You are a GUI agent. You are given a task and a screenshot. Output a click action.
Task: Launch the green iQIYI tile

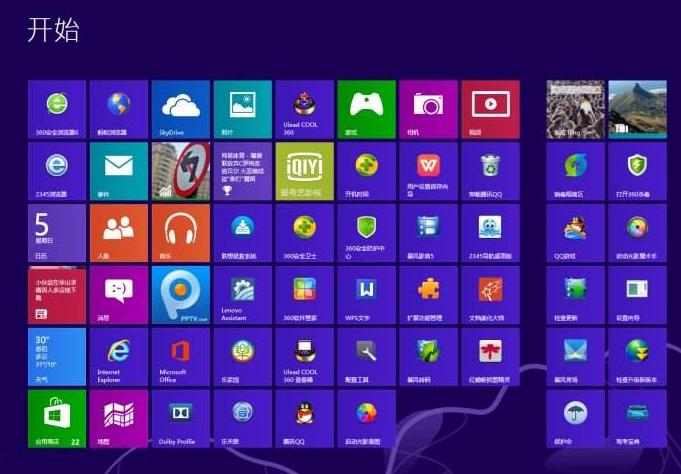pyautogui.click(x=305, y=172)
